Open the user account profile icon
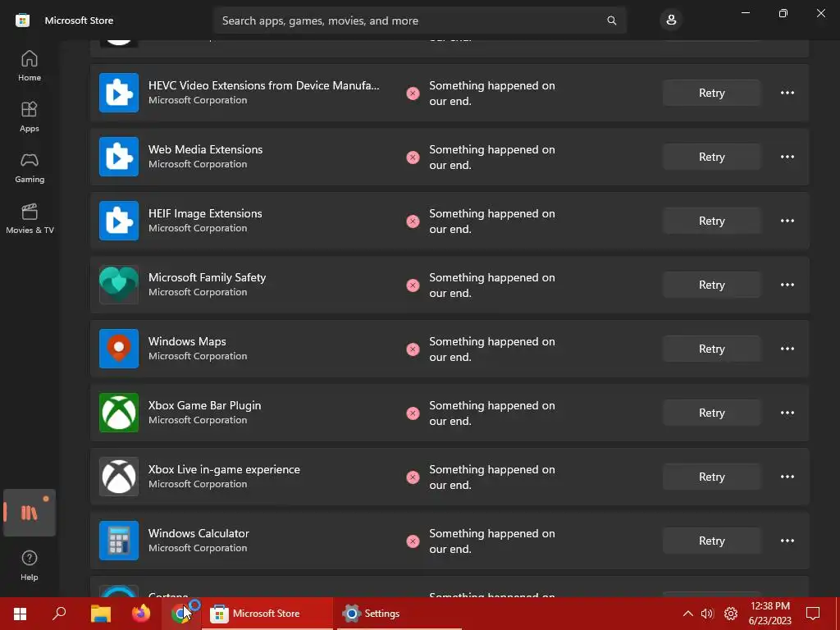This screenshot has height=630, width=840. pyautogui.click(x=671, y=21)
